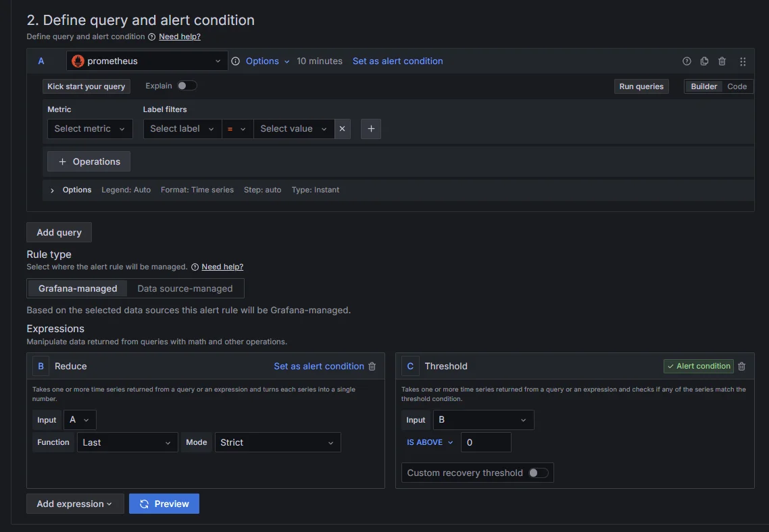Delete query A with the trash icon
The height and width of the screenshot is (532, 769).
click(x=722, y=61)
